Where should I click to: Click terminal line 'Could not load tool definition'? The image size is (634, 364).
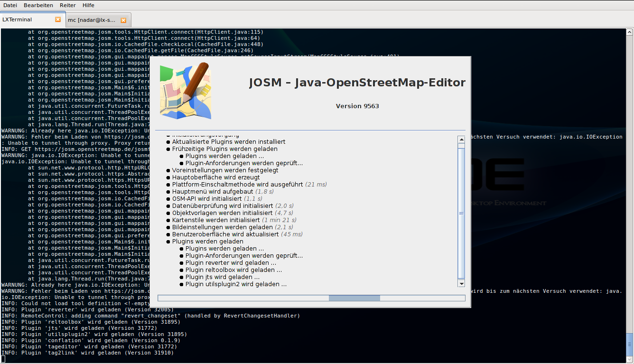(x=75, y=303)
